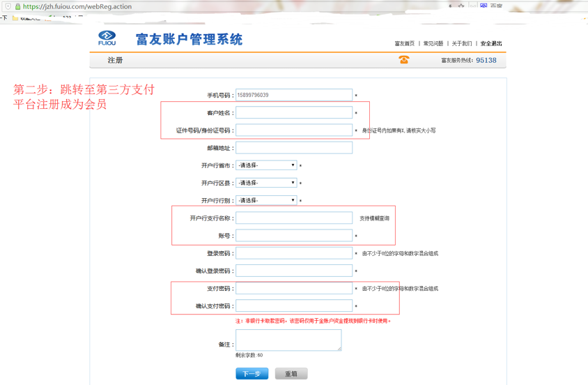The width and height of the screenshot is (588, 385).
Task: Open the 开户行省市 dropdown
Action: point(266,165)
